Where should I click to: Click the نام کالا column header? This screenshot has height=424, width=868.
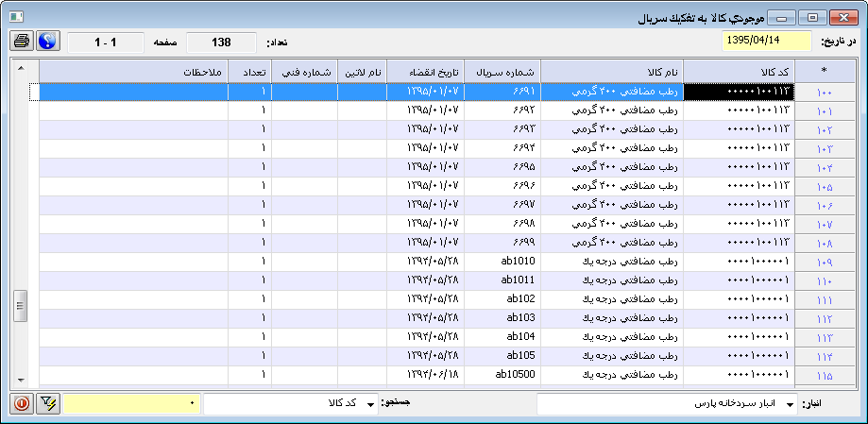pyautogui.click(x=611, y=73)
